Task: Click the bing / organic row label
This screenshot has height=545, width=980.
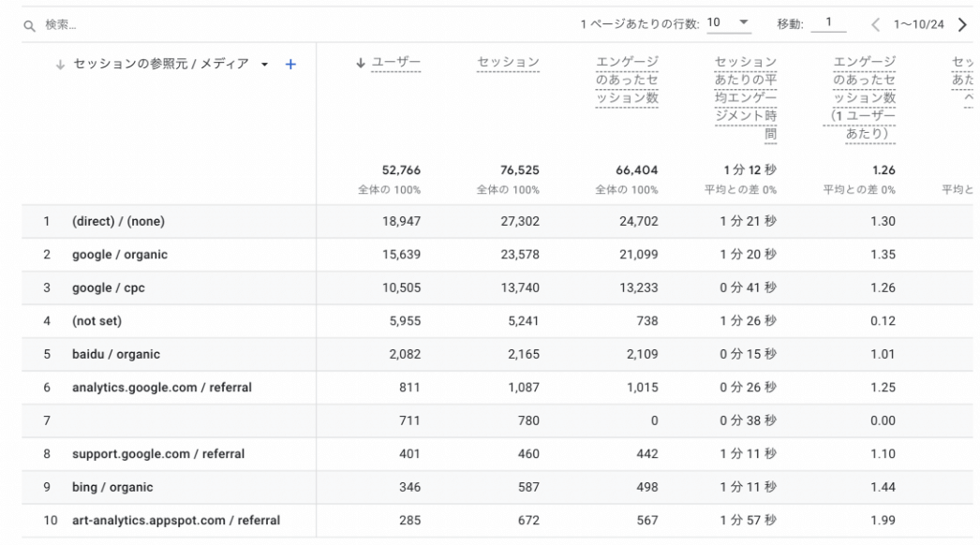Action: click(x=112, y=487)
